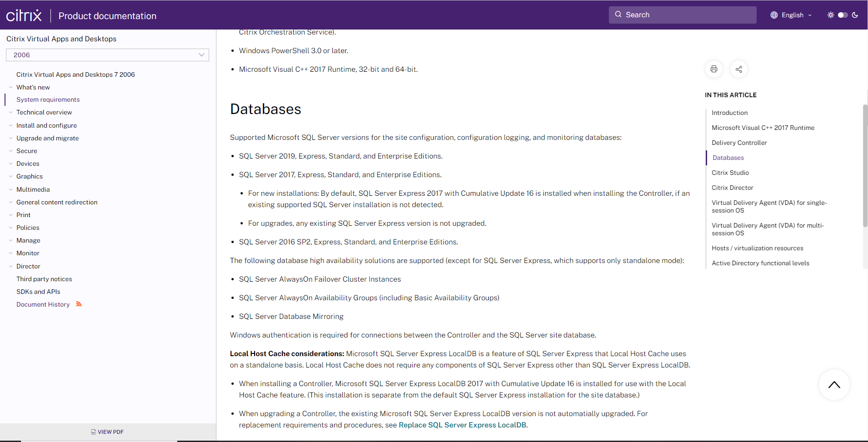Click the search magnifier icon
The image size is (868, 442).
[x=618, y=15]
